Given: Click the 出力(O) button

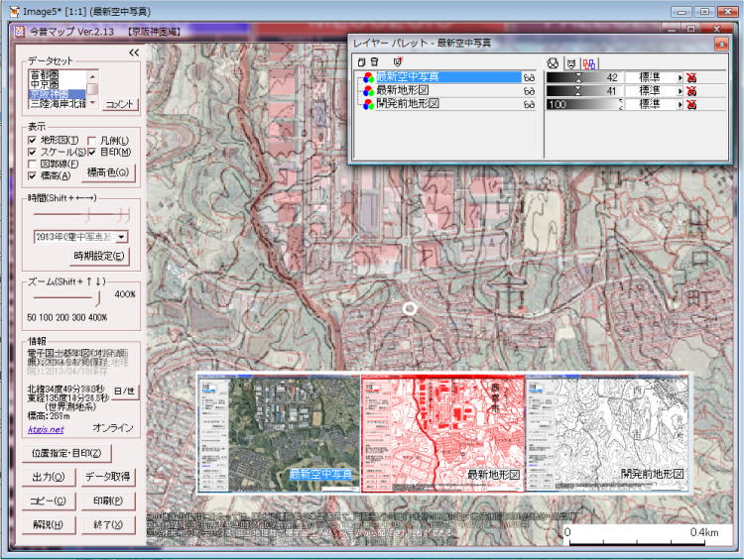Looking at the screenshot, I should coord(49,477).
